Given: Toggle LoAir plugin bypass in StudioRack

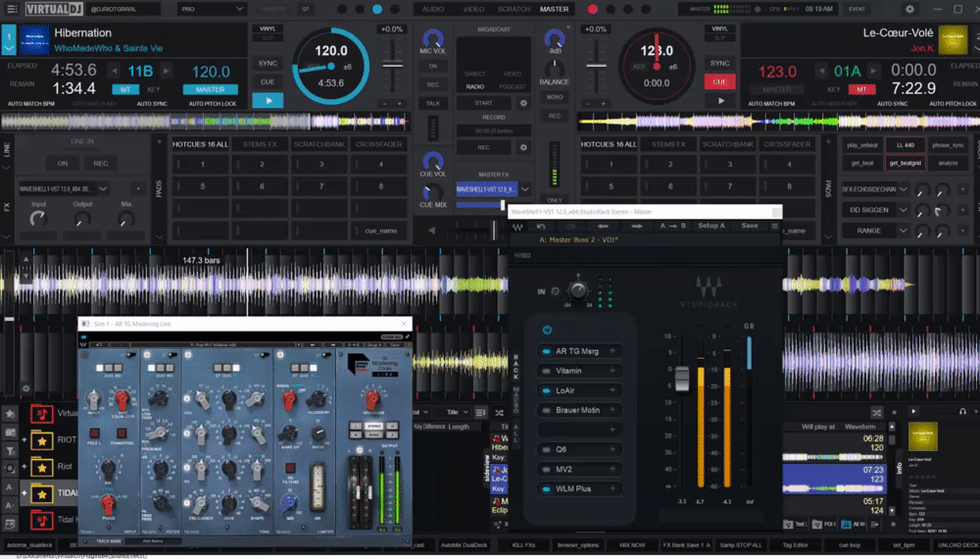Looking at the screenshot, I should coord(546,390).
